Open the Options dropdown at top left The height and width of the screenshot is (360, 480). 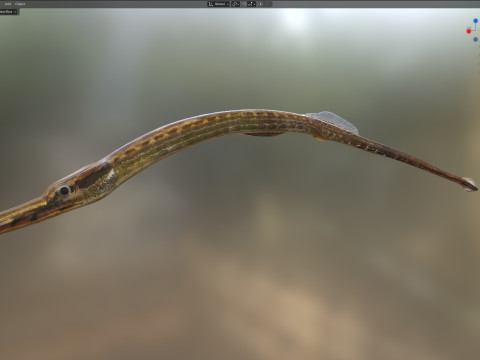tap(9, 12)
